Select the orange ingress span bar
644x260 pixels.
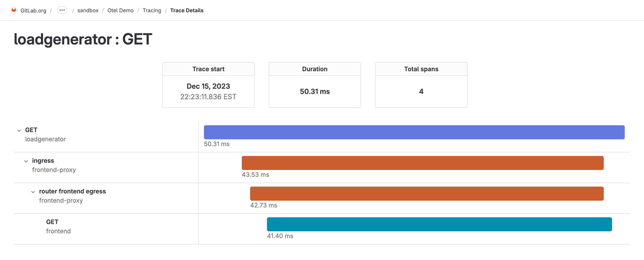(x=423, y=163)
